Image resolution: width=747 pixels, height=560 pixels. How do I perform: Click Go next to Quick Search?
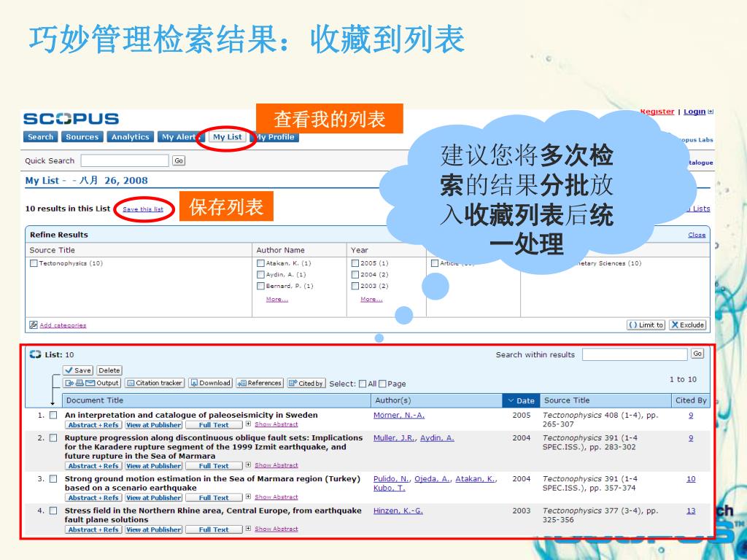179,160
